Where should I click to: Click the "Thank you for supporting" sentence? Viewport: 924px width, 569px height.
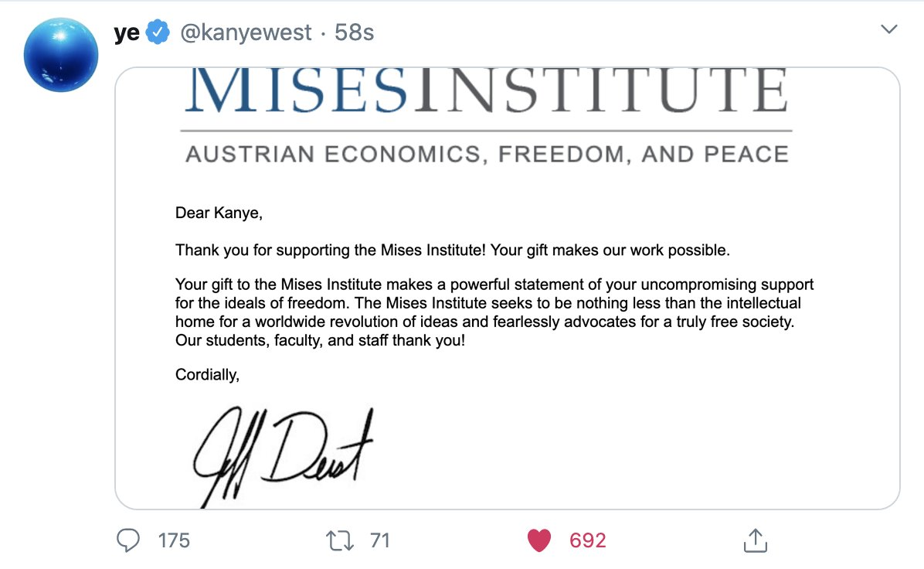click(x=452, y=250)
